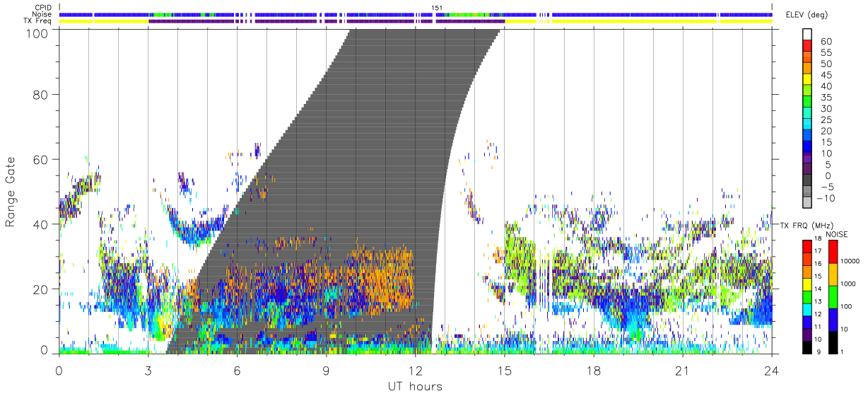Click the '6' tick on UT hours axis
868x401 pixels.
pos(237,371)
